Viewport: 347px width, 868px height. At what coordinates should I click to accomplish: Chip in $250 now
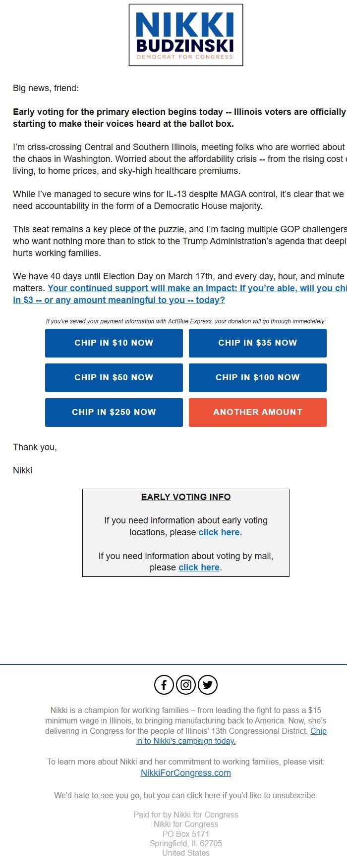click(x=114, y=412)
